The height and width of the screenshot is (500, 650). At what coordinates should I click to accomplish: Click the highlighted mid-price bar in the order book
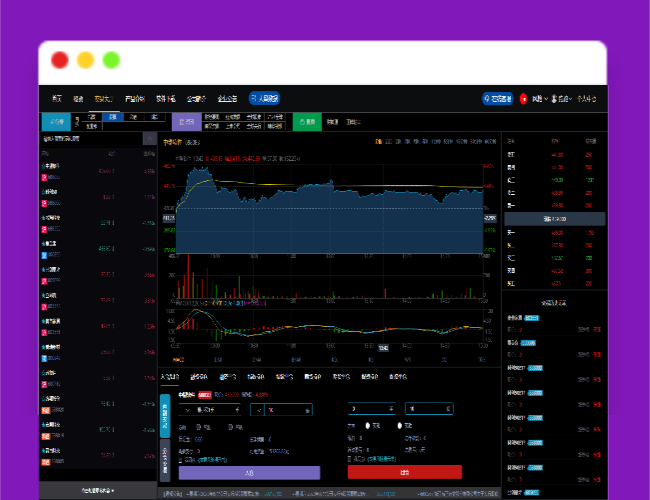click(x=554, y=217)
